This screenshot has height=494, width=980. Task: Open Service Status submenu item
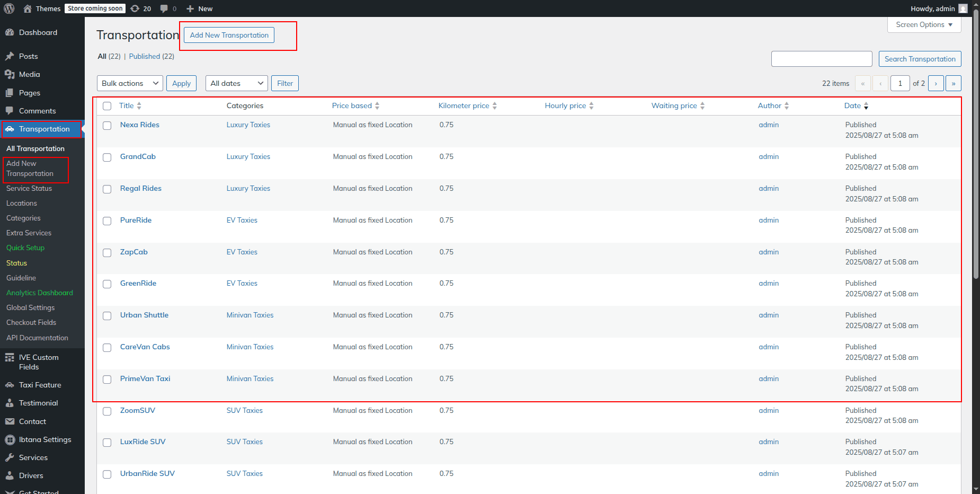point(29,188)
